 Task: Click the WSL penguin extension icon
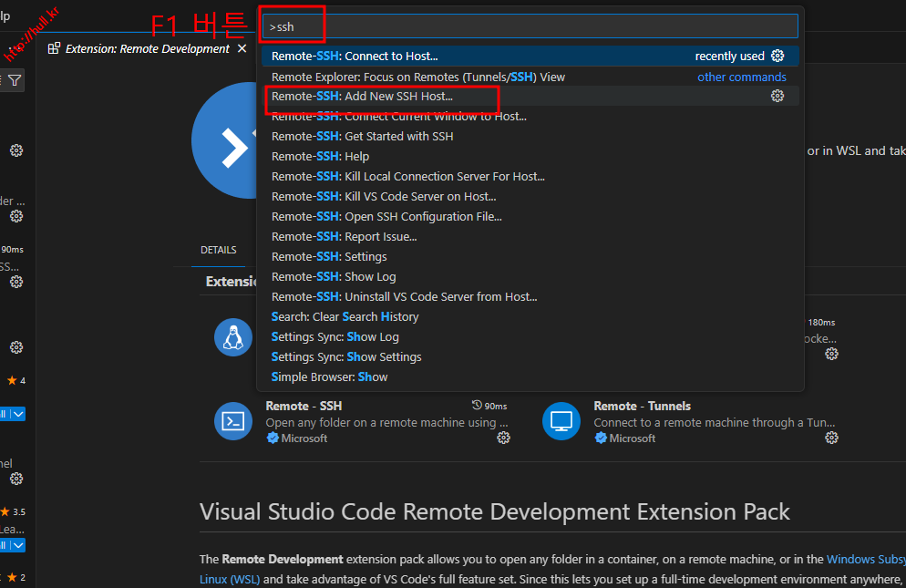(x=232, y=336)
